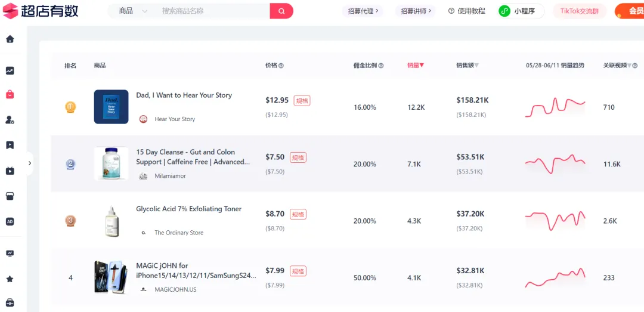Image resolution: width=644 pixels, height=312 pixels.
Task: Click the help icon beside 价格
Action: [x=281, y=66]
